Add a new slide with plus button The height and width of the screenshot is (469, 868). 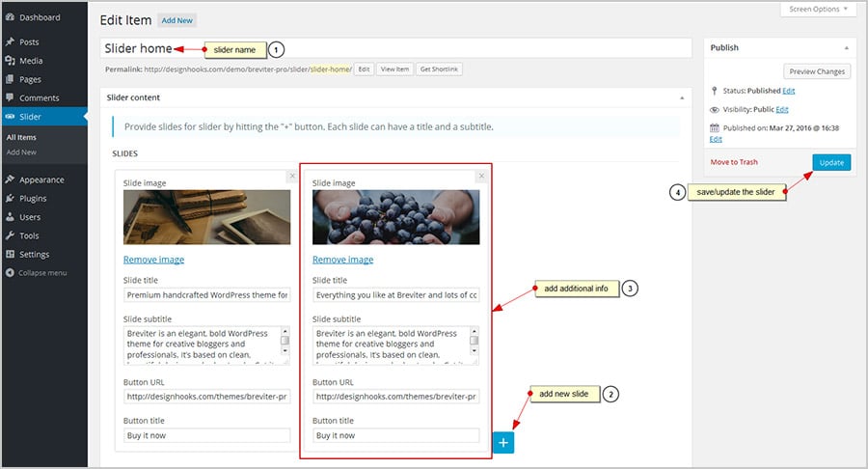[503, 441]
